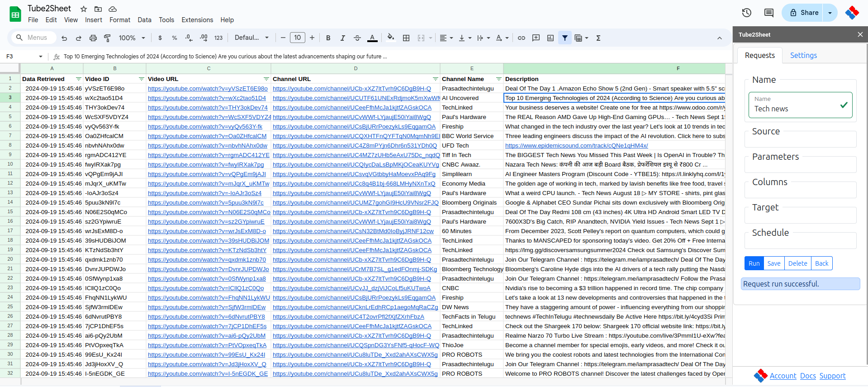Open Share options dropdown arrow
The image size is (868, 387).
pyautogui.click(x=830, y=13)
